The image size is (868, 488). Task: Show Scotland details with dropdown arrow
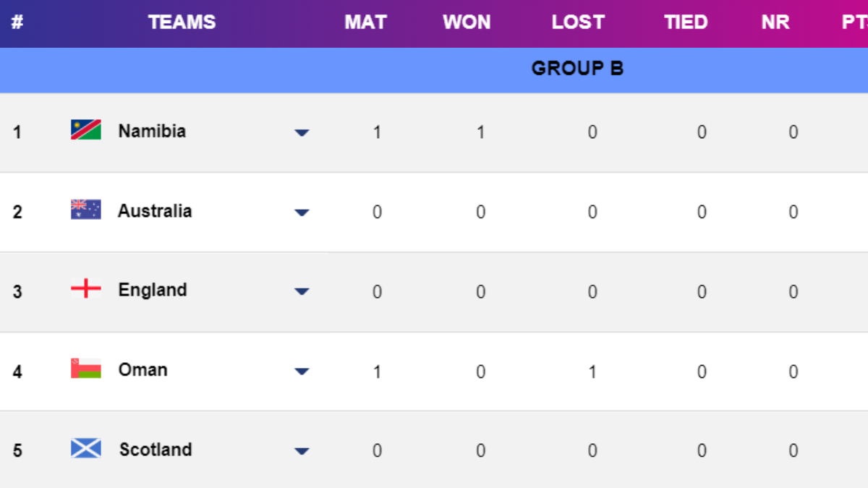click(x=302, y=451)
